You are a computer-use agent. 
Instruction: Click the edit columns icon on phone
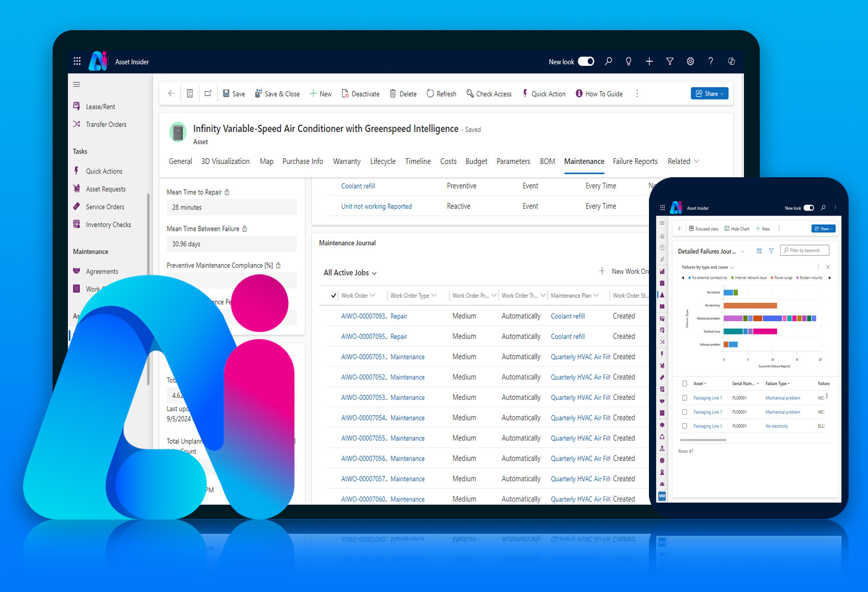tap(759, 251)
